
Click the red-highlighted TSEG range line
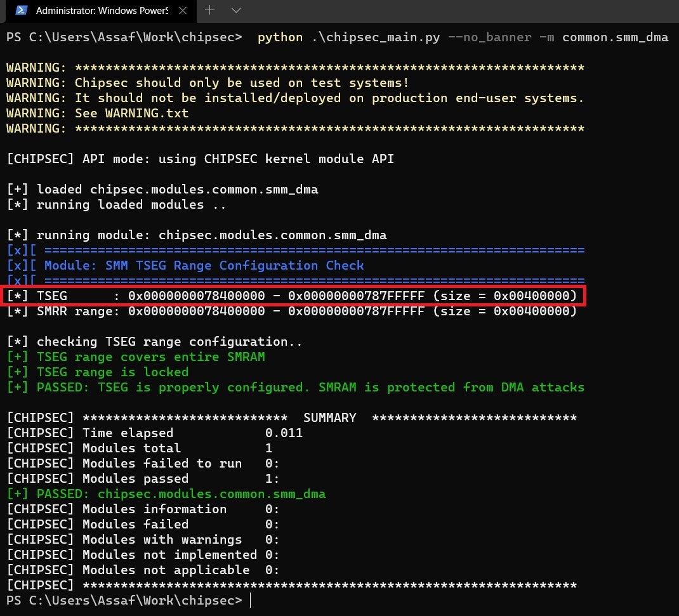tap(292, 296)
